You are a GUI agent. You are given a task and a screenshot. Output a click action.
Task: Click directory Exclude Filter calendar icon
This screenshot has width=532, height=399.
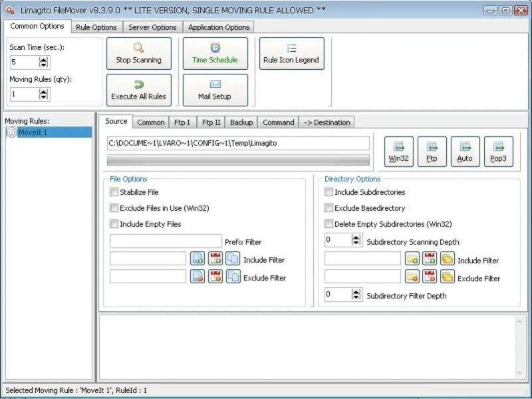coord(430,277)
